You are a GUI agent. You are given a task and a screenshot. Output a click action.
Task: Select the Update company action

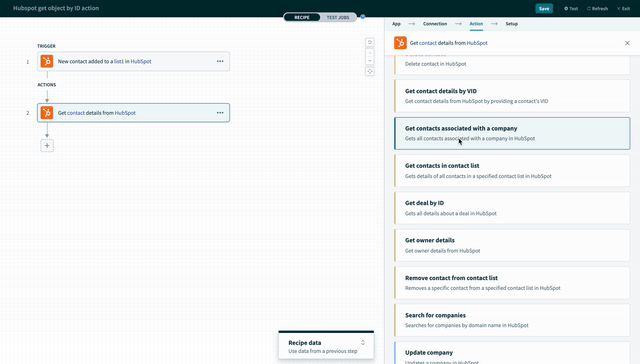(x=512, y=353)
